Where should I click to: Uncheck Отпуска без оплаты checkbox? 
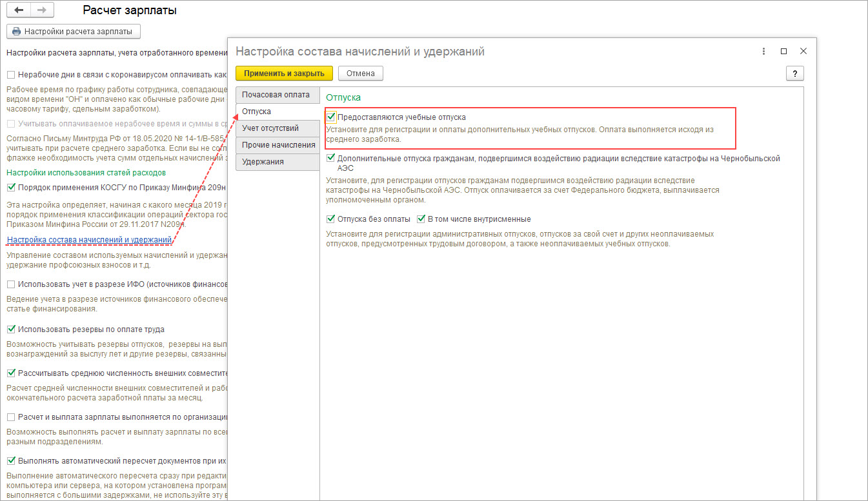pos(332,219)
